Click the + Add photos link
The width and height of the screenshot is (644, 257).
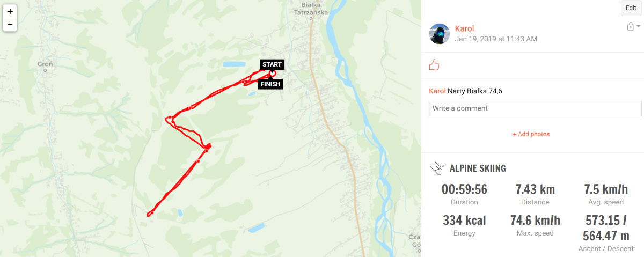coord(531,134)
